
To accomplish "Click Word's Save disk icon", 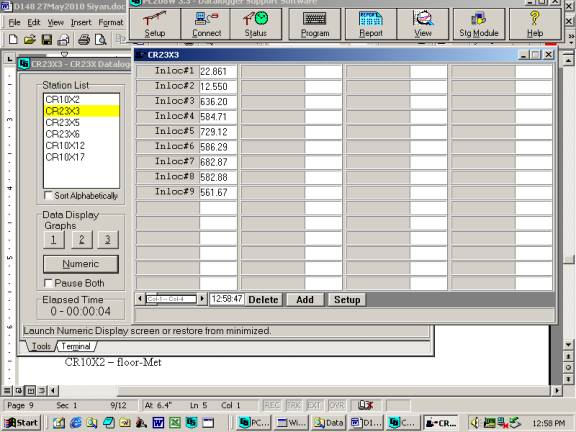I will click(47, 39).
